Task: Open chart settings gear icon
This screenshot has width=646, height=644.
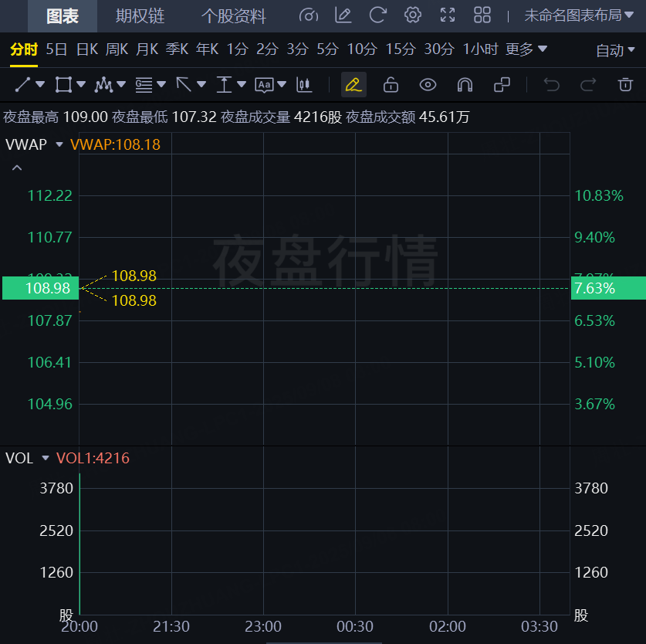Action: [x=413, y=15]
